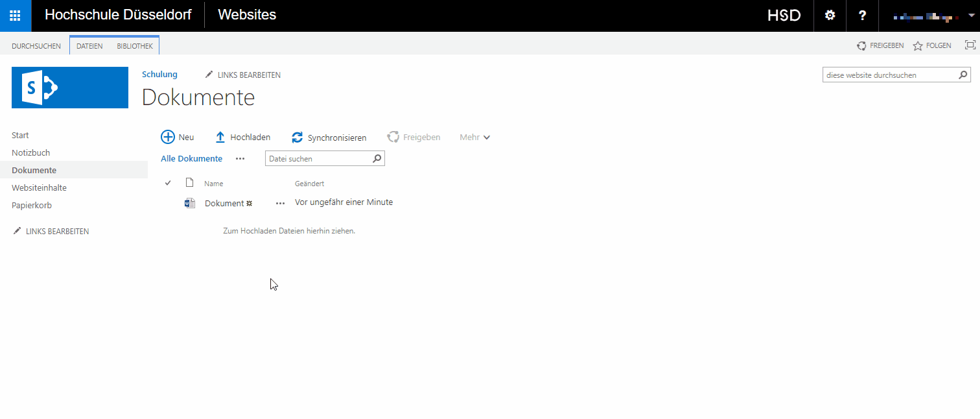Screen dimensions: 980x419
Task: Click the help question mark icon
Action: click(862, 16)
